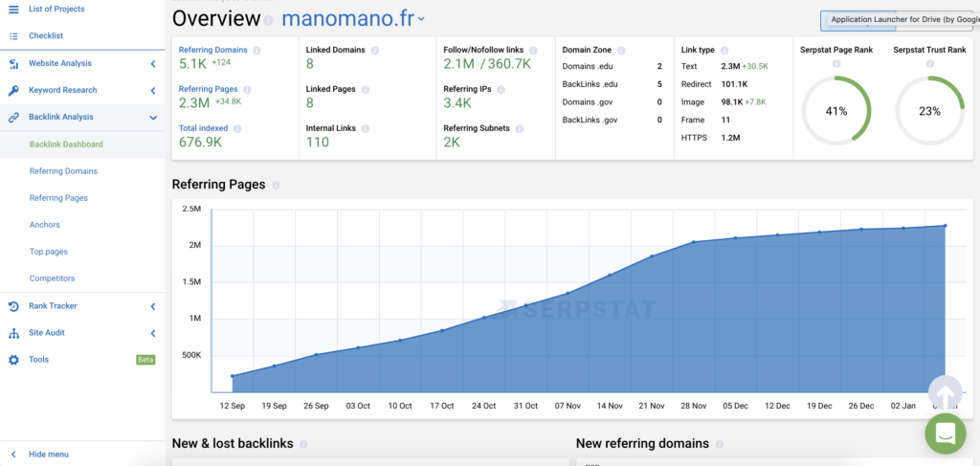Open Referring Pages sidebar item
Screen dimensions: 980x466
click(x=58, y=198)
